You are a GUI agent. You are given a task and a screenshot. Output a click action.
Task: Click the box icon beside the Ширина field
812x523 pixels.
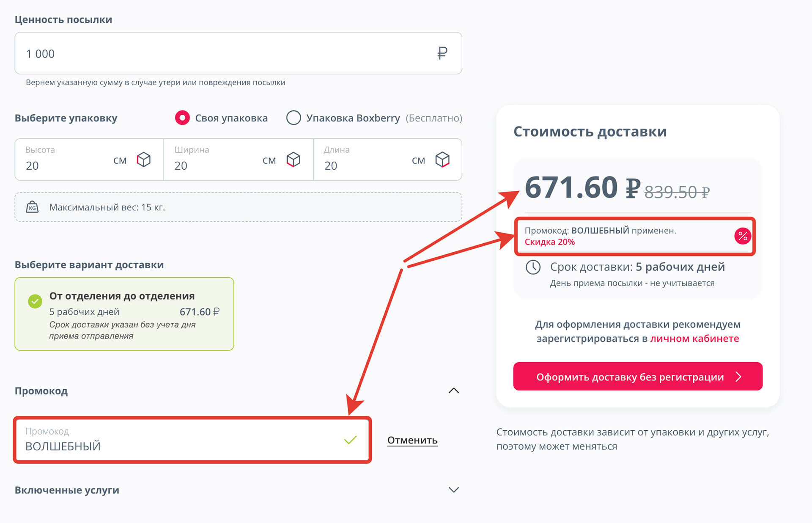click(294, 160)
